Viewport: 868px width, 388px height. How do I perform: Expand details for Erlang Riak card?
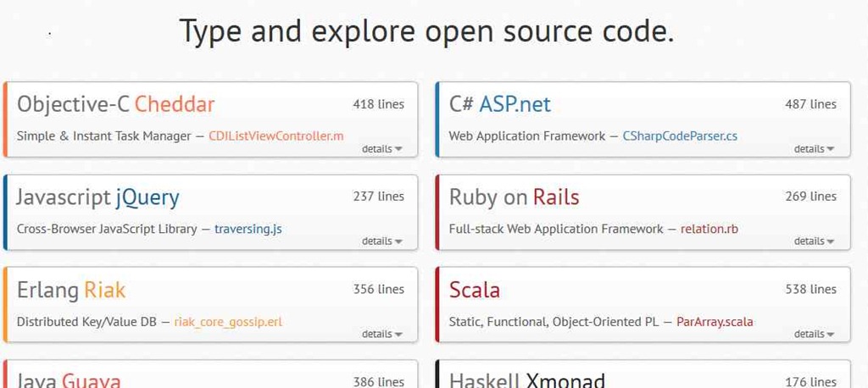(381, 334)
